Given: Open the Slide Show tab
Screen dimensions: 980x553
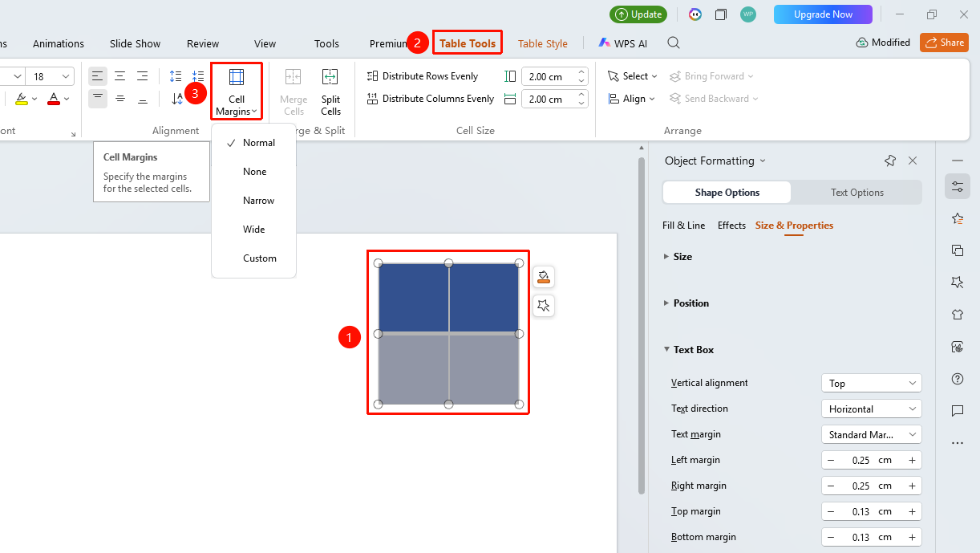Looking at the screenshot, I should point(135,43).
